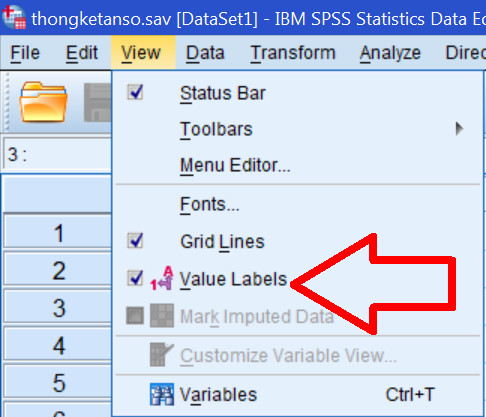This screenshot has width=486, height=417.
Task: Select row header 1
Action: click(x=57, y=232)
